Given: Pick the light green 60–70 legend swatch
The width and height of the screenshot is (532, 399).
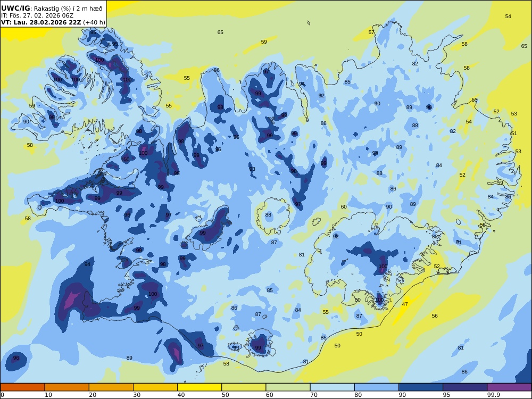Looking at the screenshot, I should tap(288, 387).
